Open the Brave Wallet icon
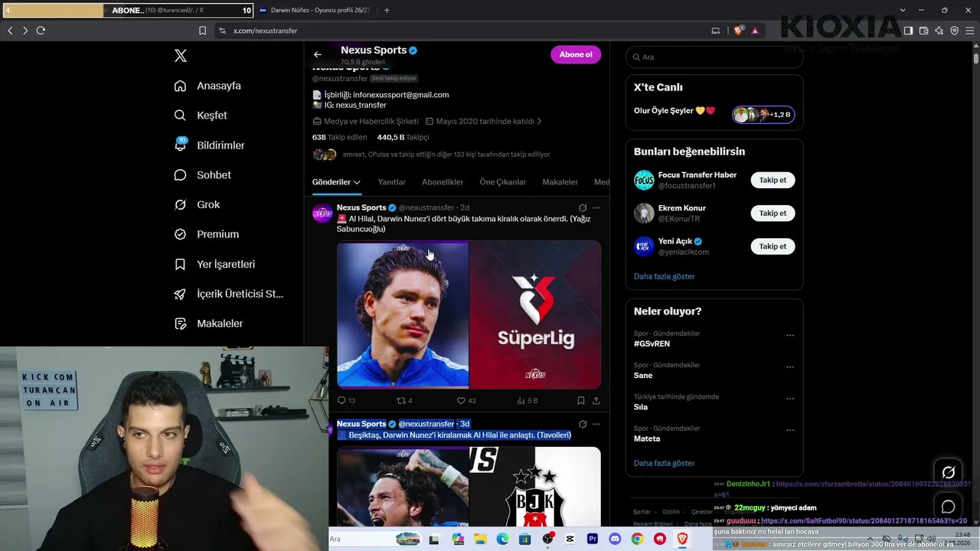 click(x=923, y=31)
